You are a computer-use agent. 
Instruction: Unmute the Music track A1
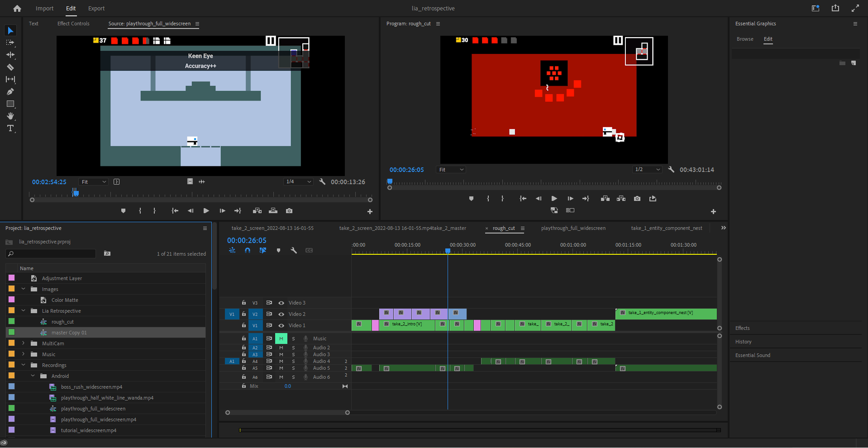281,338
